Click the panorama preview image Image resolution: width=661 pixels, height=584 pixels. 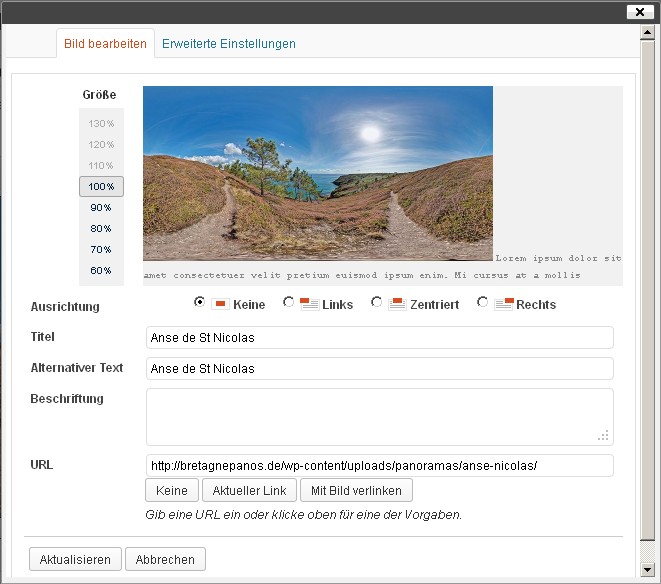point(318,173)
